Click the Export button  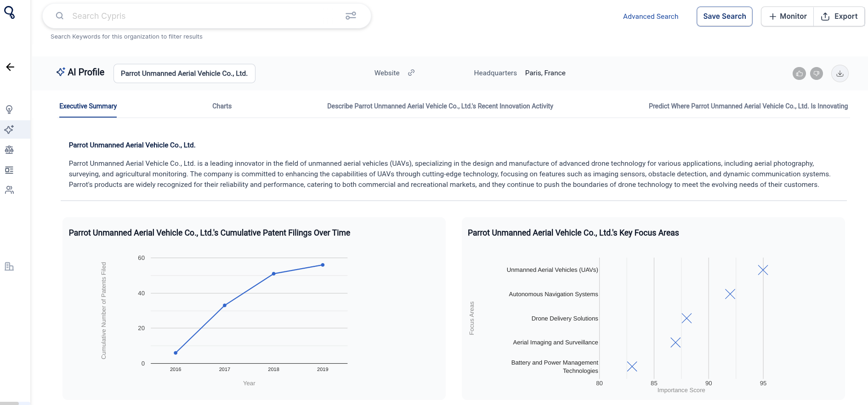pos(839,17)
